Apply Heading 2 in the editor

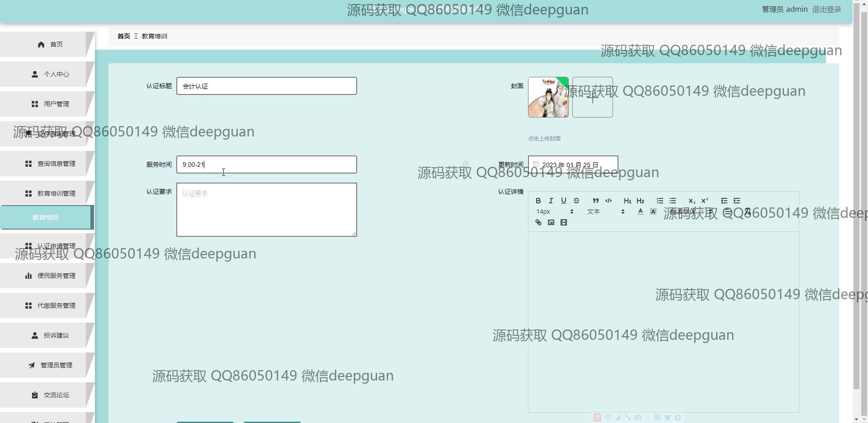tap(640, 201)
